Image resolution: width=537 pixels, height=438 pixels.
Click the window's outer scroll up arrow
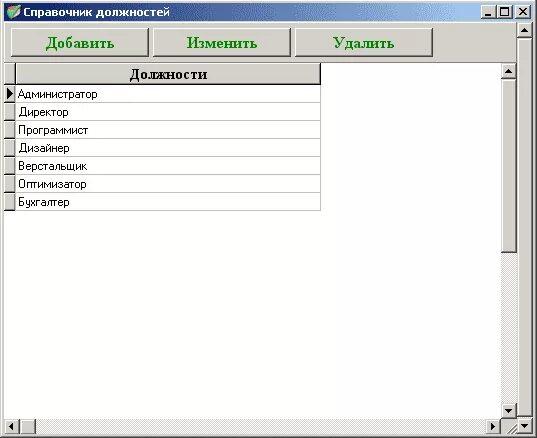pos(524,31)
